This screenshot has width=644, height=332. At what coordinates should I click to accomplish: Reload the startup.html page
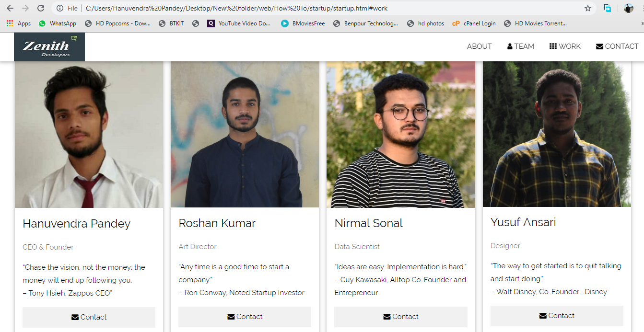(40, 8)
